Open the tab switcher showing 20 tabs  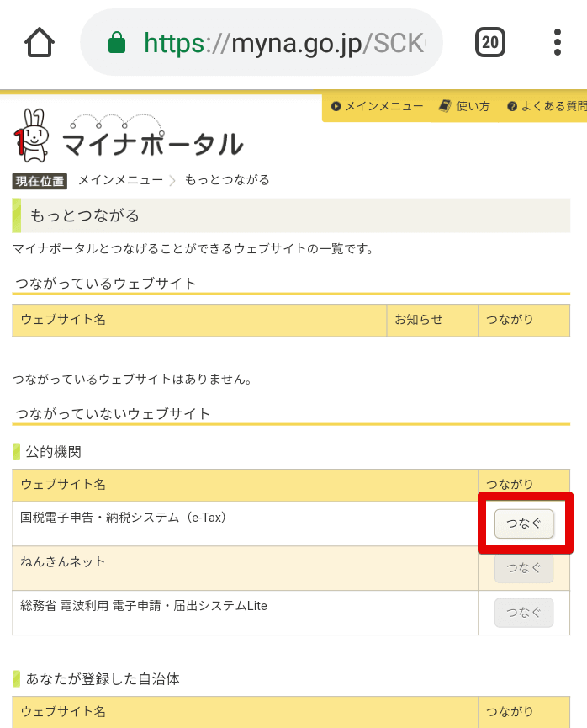(x=491, y=43)
